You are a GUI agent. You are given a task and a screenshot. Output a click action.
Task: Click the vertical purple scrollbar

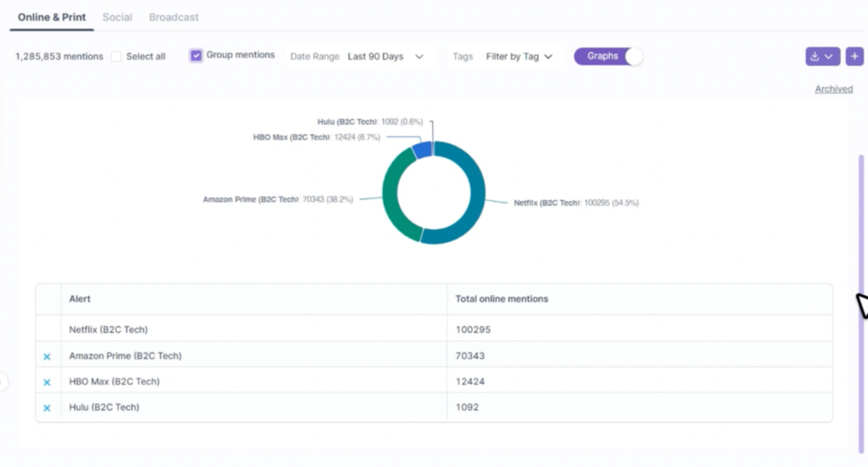[x=861, y=303]
